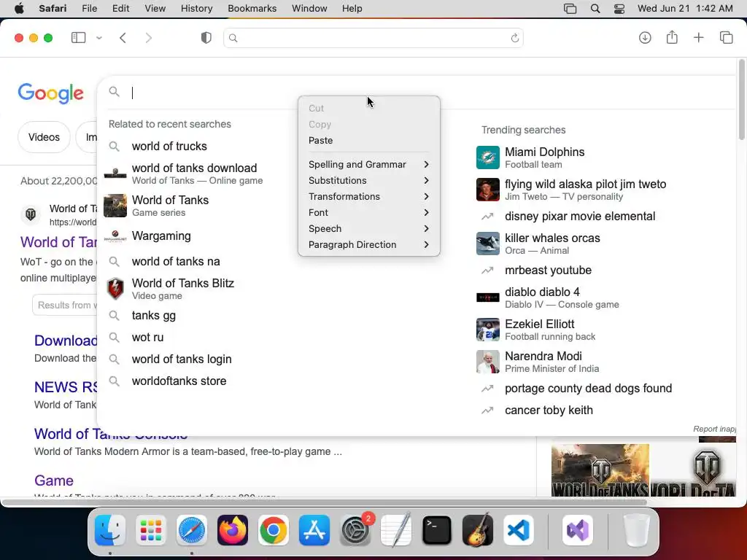The height and width of the screenshot is (560, 747).
Task: Open the File menu
Action: click(x=90, y=9)
